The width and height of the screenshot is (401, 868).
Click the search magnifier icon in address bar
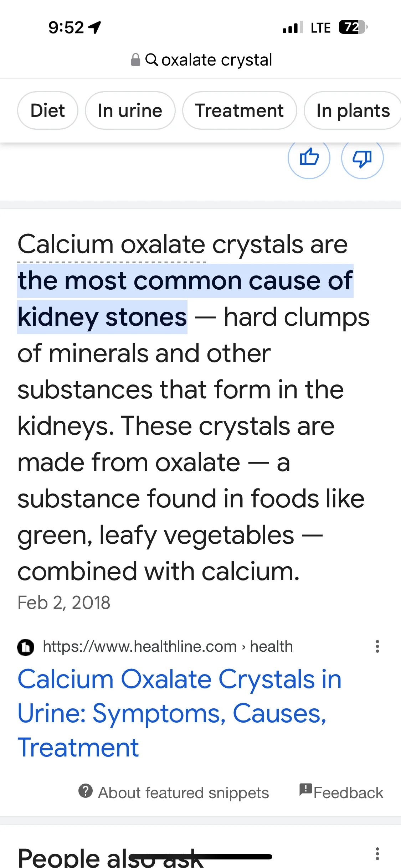point(151,60)
